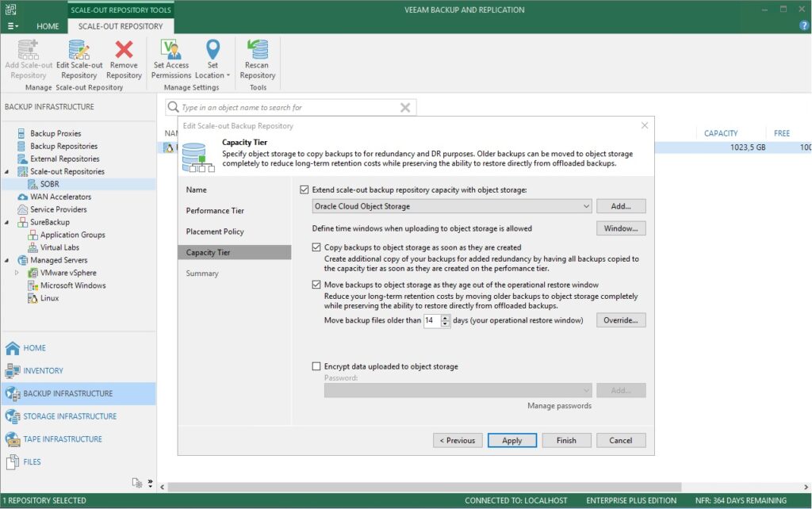Click the navigation pane options icon
Viewport: 812px width, 509px height.
(x=136, y=483)
